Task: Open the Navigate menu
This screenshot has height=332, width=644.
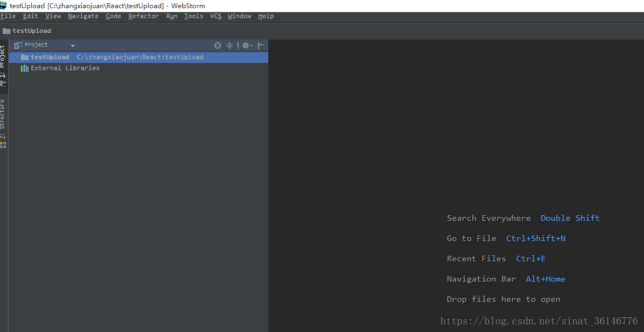Action: pyautogui.click(x=83, y=16)
